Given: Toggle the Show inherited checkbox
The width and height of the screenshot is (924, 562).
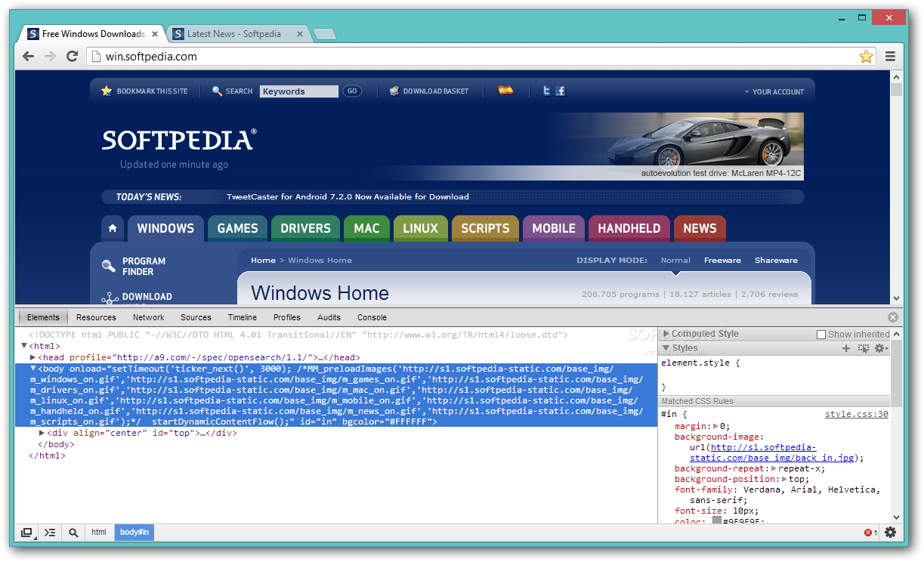Looking at the screenshot, I should [x=821, y=334].
